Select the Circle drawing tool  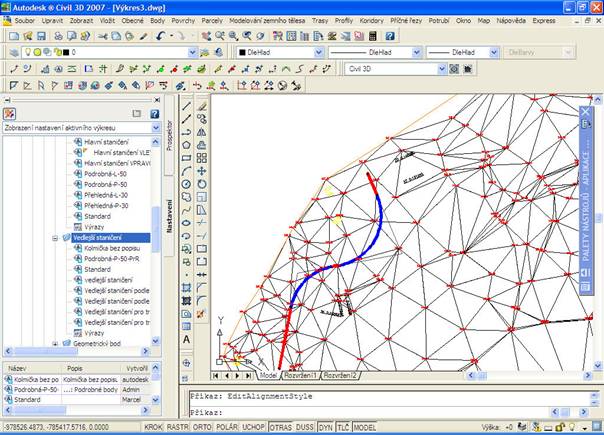click(x=187, y=184)
